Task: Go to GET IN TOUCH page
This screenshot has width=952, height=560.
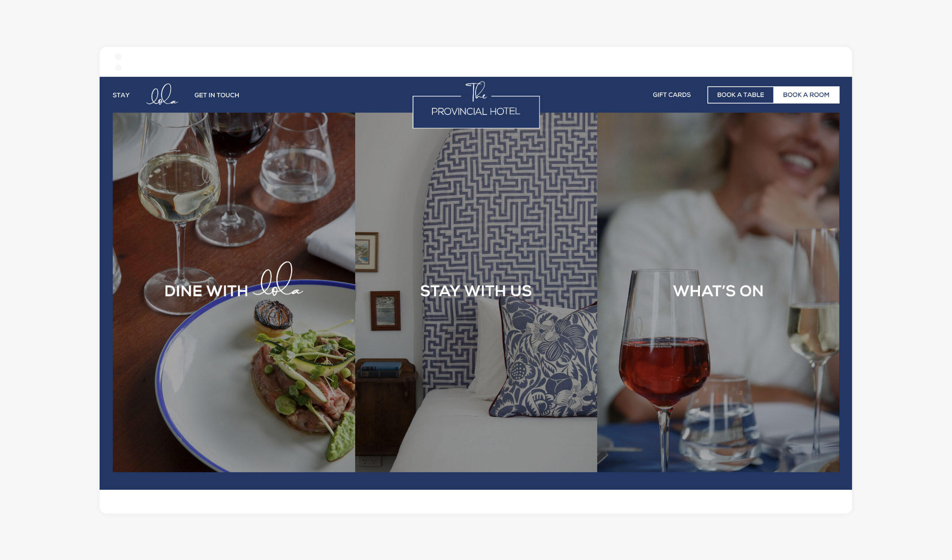Action: (216, 95)
